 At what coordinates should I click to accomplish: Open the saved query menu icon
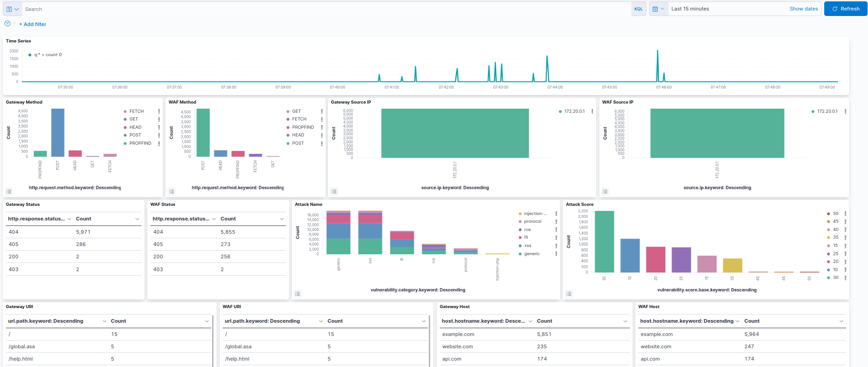click(12, 9)
